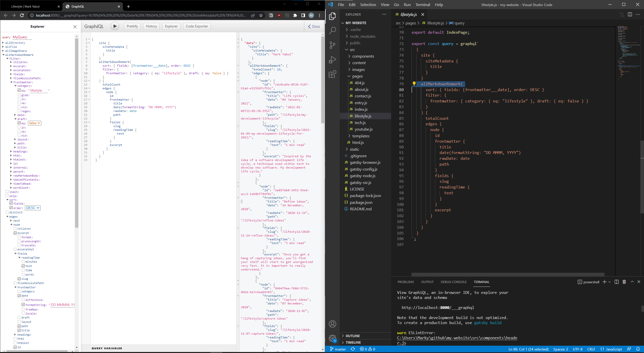This screenshot has height=353, width=644.
Task: Open Accounts icon in VS Code
Action: pyautogui.click(x=332, y=324)
